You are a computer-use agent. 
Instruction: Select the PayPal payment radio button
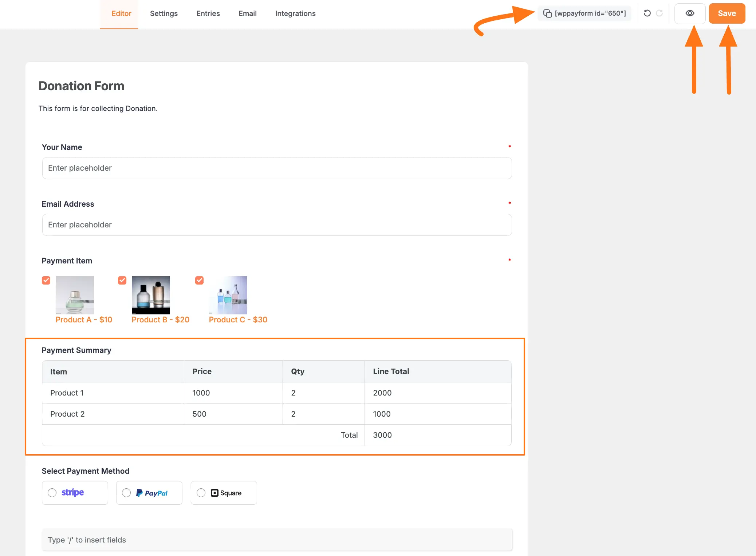click(126, 493)
